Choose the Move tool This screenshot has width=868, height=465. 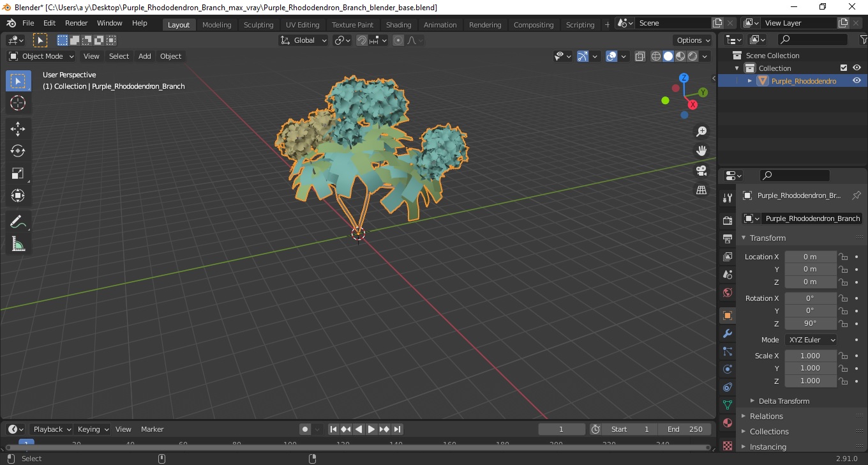[18, 129]
